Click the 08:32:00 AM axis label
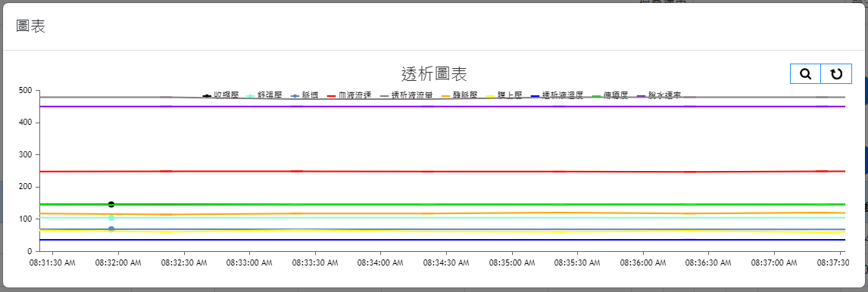868x292 pixels. [x=118, y=264]
